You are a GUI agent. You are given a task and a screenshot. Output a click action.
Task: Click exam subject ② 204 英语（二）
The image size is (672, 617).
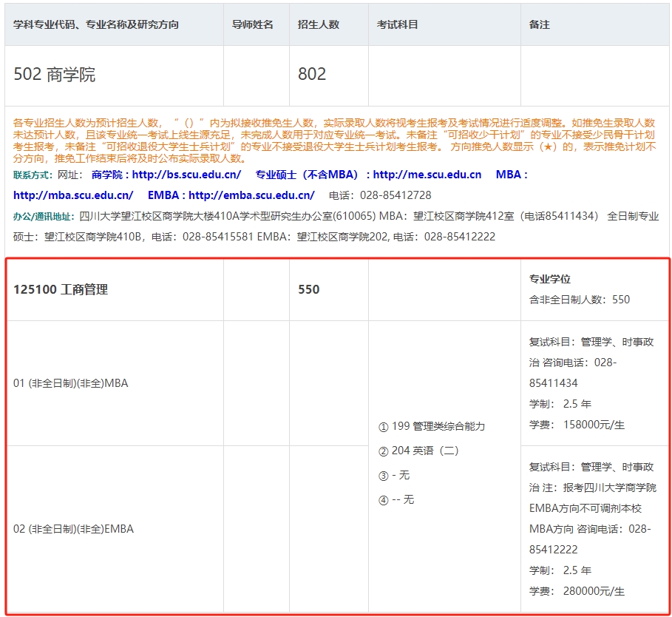tap(418, 451)
